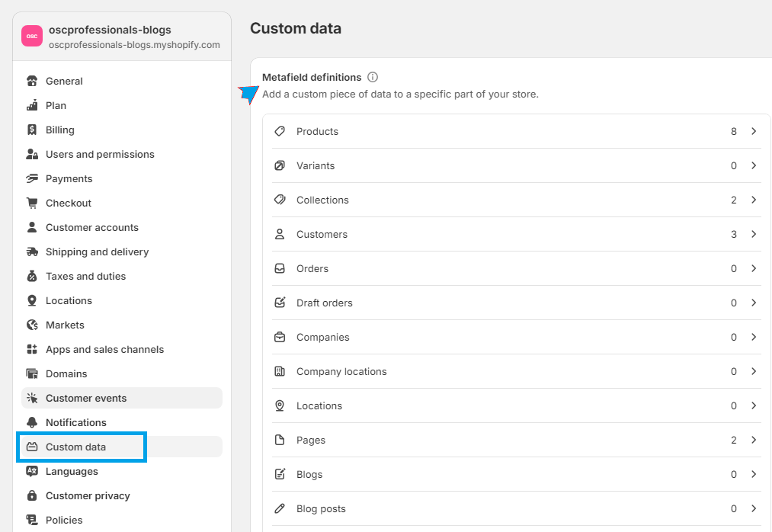Click the Orders inbox icon
This screenshot has height=532, width=772.
pos(280,268)
